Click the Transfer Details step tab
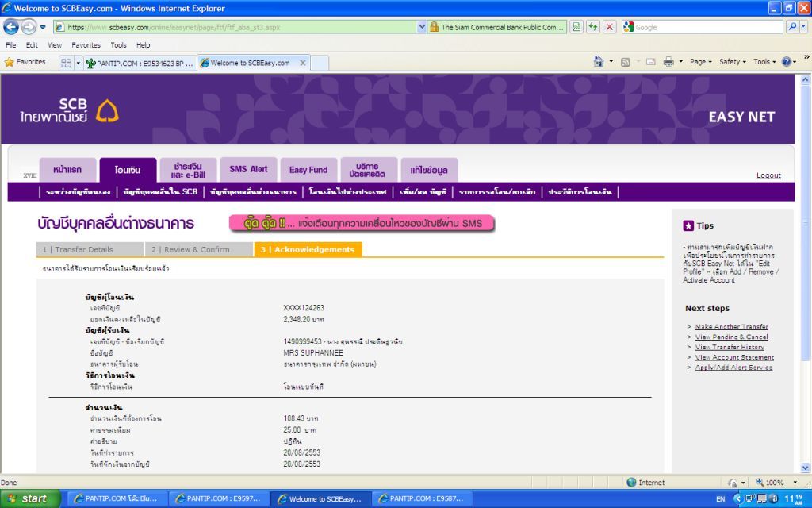812x508 pixels. pyautogui.click(x=90, y=249)
